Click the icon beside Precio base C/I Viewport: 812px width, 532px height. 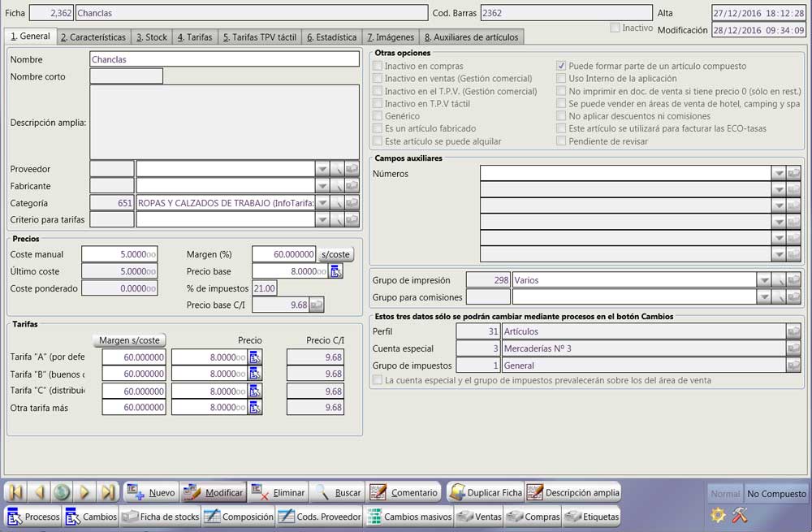(x=317, y=305)
